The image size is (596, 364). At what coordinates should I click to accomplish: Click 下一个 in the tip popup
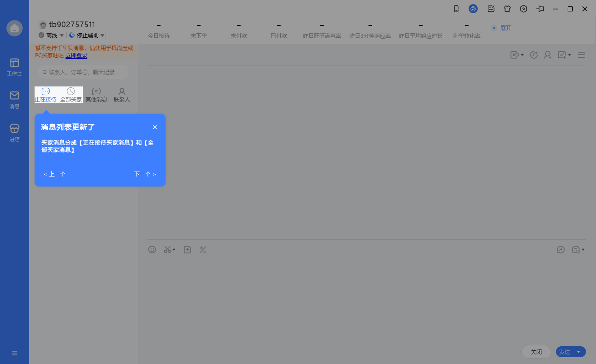[145, 174]
